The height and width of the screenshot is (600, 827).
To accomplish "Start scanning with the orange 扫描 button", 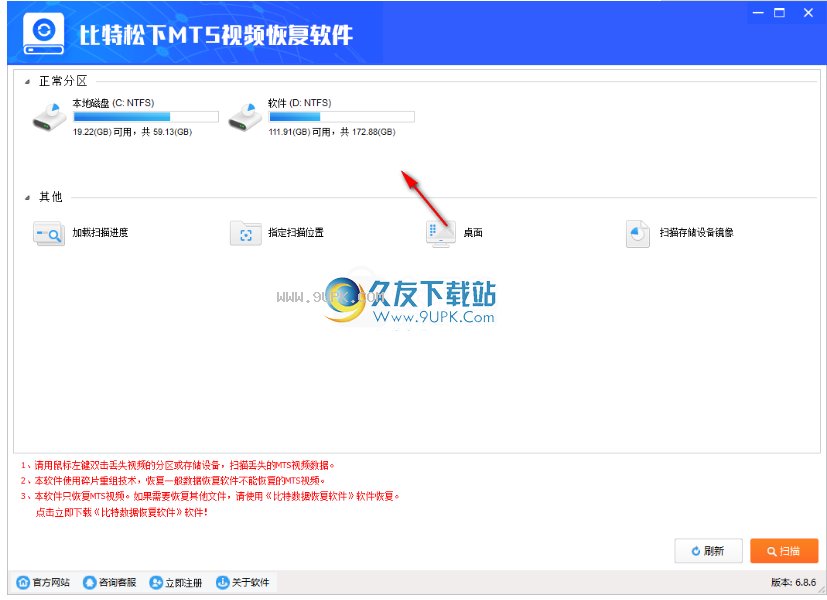I will (784, 551).
